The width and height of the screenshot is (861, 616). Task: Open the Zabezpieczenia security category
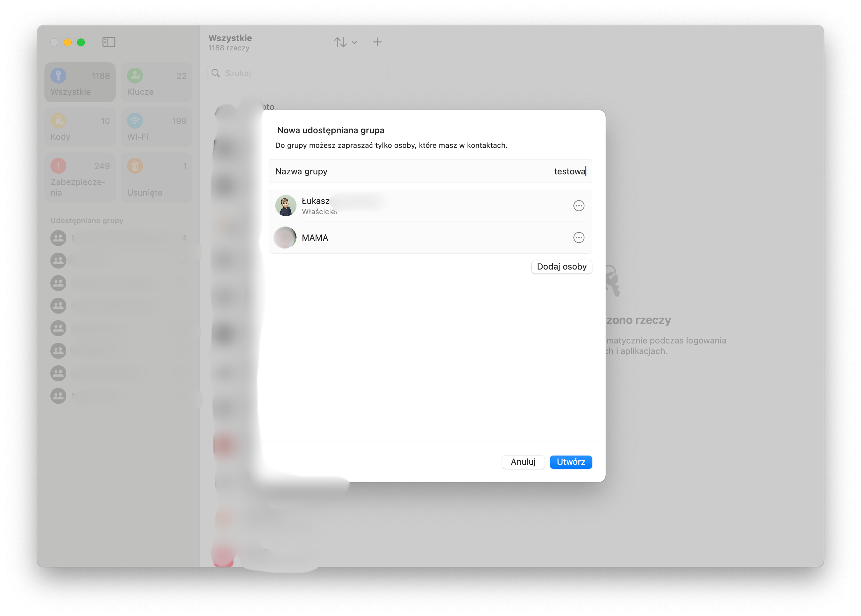click(80, 177)
